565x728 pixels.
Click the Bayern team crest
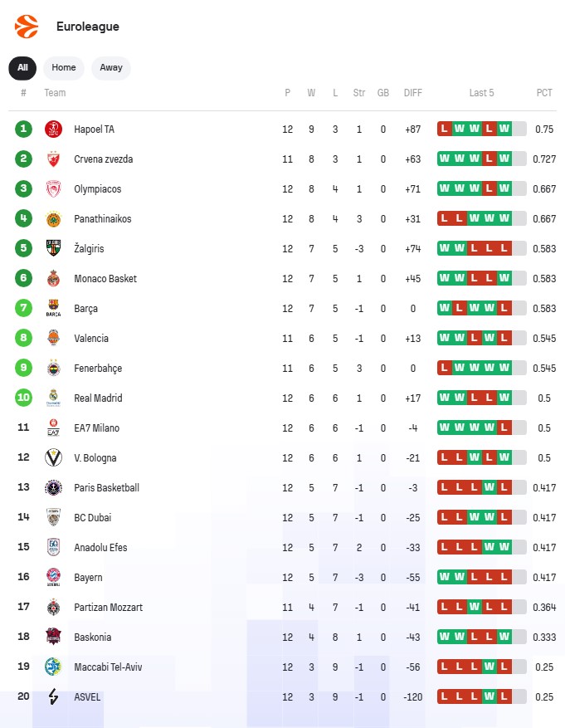(54, 578)
